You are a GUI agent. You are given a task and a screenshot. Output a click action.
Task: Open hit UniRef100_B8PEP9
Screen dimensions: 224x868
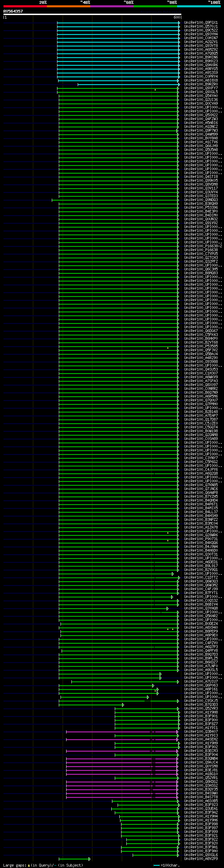201,632
